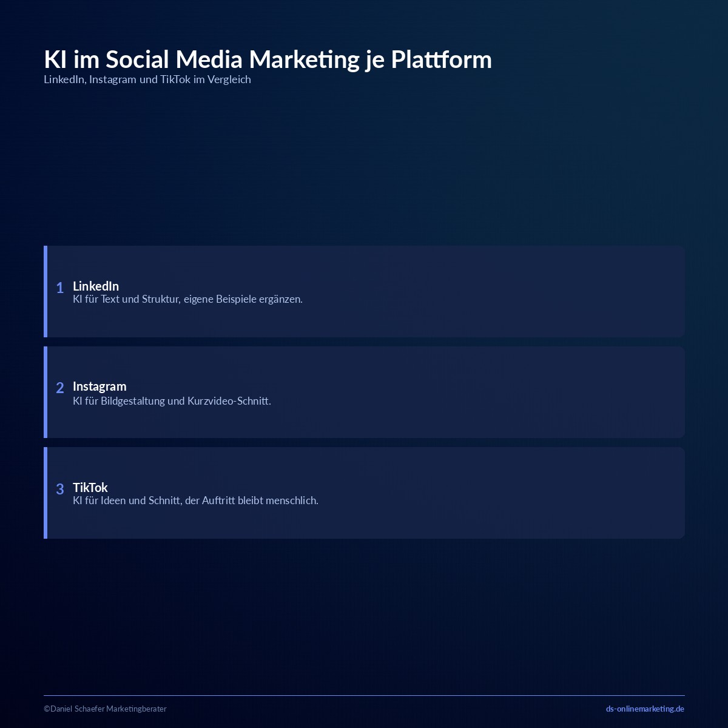Click the number 1 beside LinkedIn
728x728 pixels.
point(59,288)
